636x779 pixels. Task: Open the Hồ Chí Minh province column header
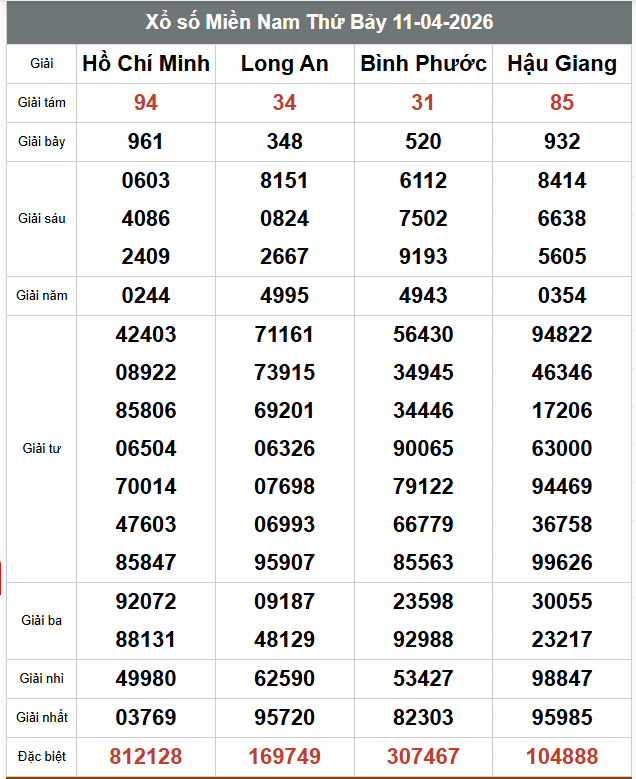[x=146, y=64]
